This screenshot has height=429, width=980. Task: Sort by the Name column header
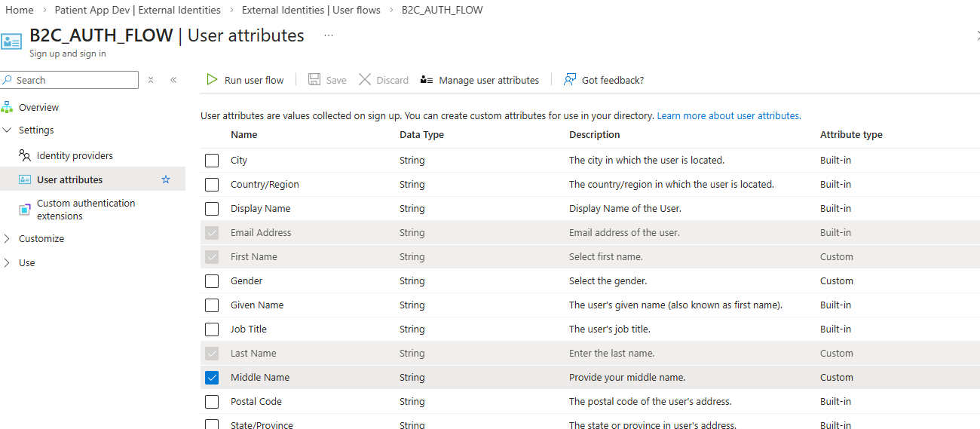tap(243, 135)
